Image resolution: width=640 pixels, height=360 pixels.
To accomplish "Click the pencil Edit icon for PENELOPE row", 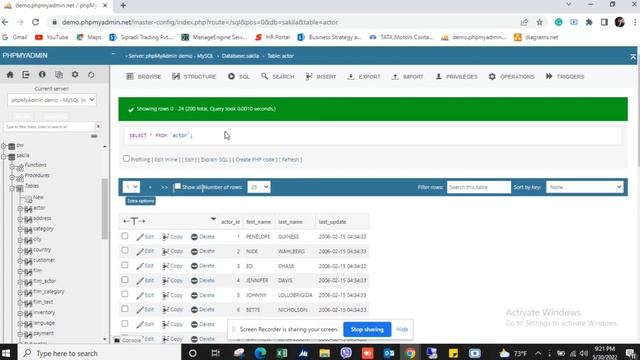I will click(140, 237).
